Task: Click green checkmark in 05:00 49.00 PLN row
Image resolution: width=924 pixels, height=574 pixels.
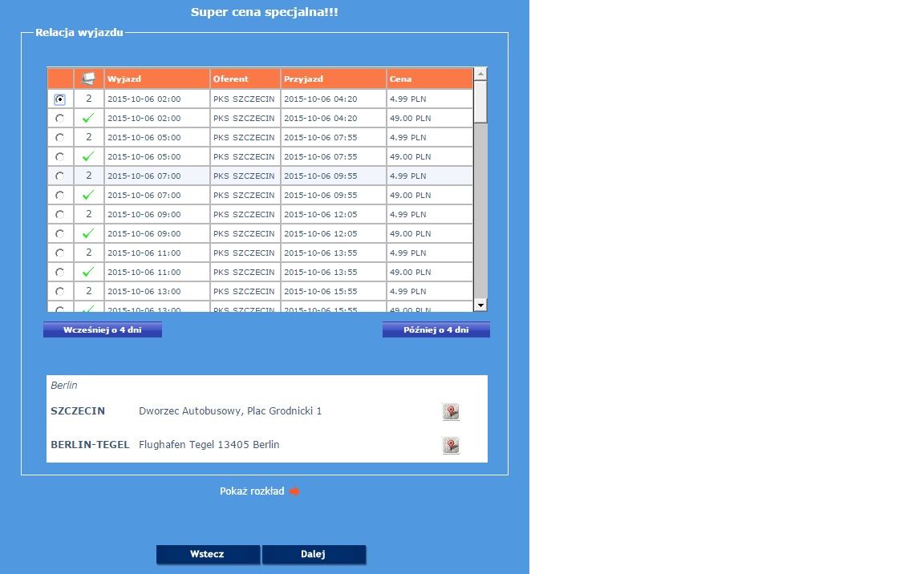Action: click(88, 156)
